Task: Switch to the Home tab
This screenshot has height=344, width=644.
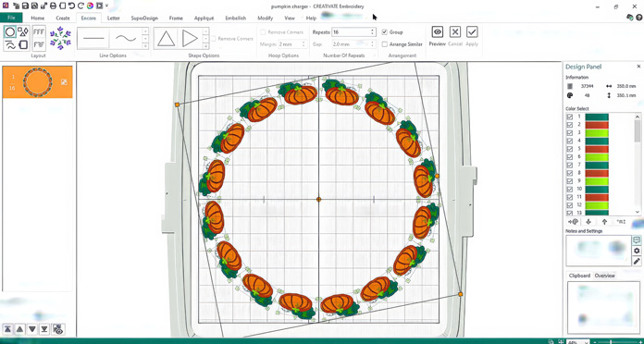Action: pos(37,18)
